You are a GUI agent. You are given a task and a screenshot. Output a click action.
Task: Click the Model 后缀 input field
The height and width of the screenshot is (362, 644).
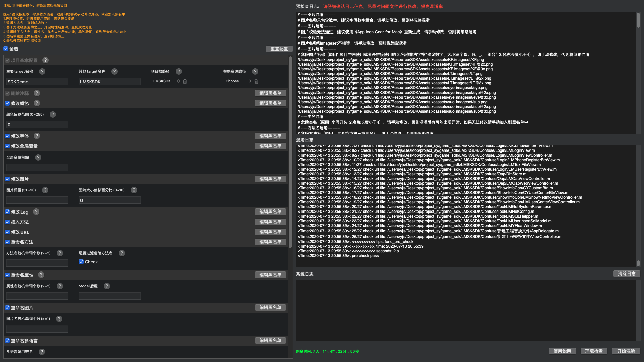(x=110, y=296)
